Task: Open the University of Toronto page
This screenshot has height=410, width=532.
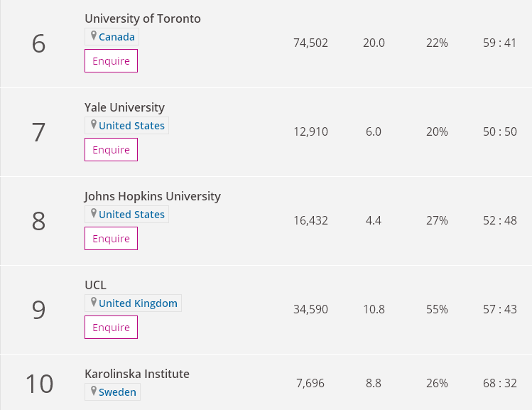Action: pyautogui.click(x=143, y=18)
